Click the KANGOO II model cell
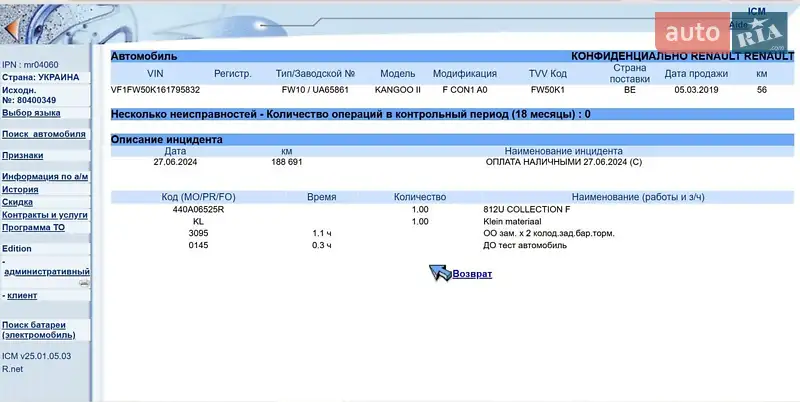This screenshot has width=800, height=402. [x=397, y=90]
